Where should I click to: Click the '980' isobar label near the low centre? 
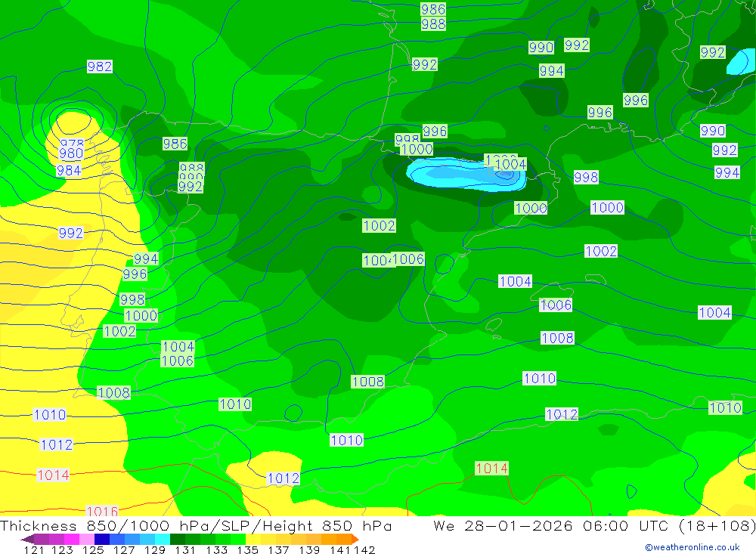pos(71,153)
